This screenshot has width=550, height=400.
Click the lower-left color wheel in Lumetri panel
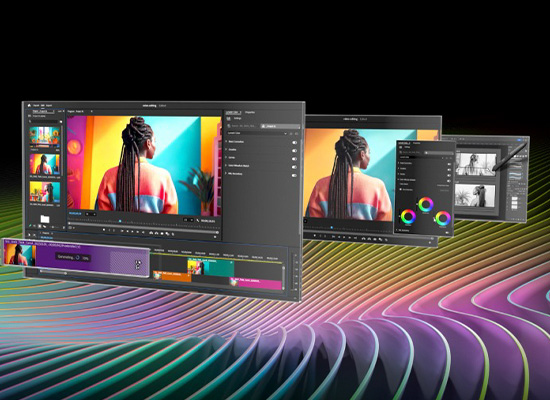pyautogui.click(x=408, y=216)
